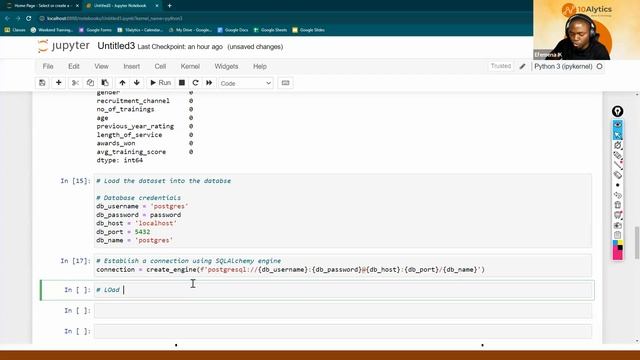Interrupt the kernel with stop icon

click(x=182, y=83)
